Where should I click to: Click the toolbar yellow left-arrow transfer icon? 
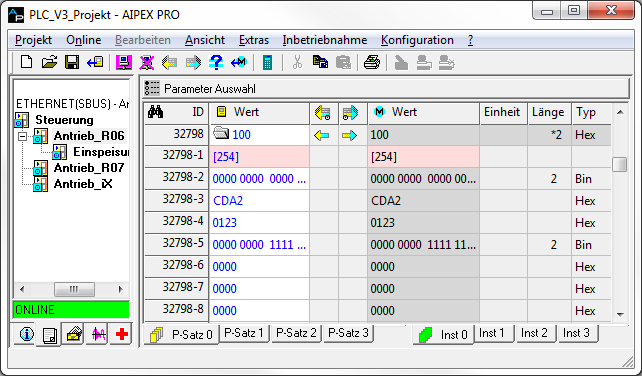point(170,63)
